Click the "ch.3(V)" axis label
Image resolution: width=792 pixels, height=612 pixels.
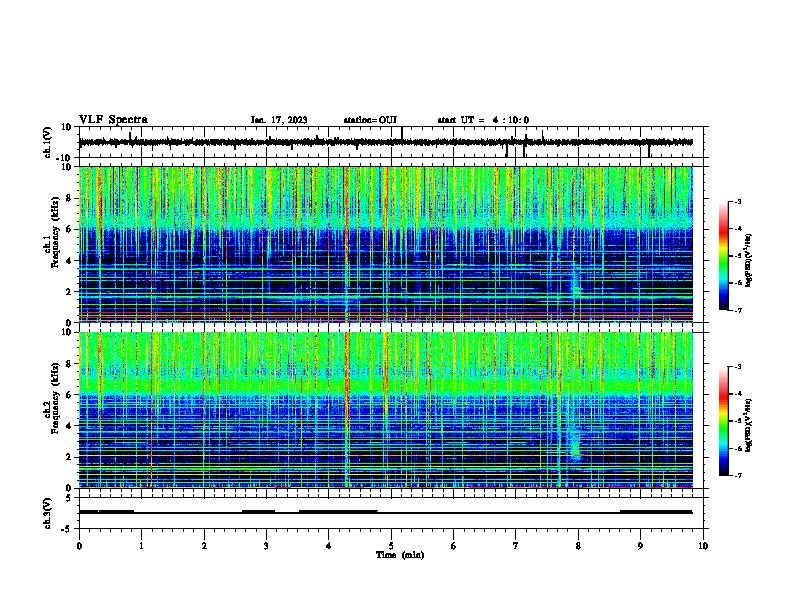pos(48,513)
